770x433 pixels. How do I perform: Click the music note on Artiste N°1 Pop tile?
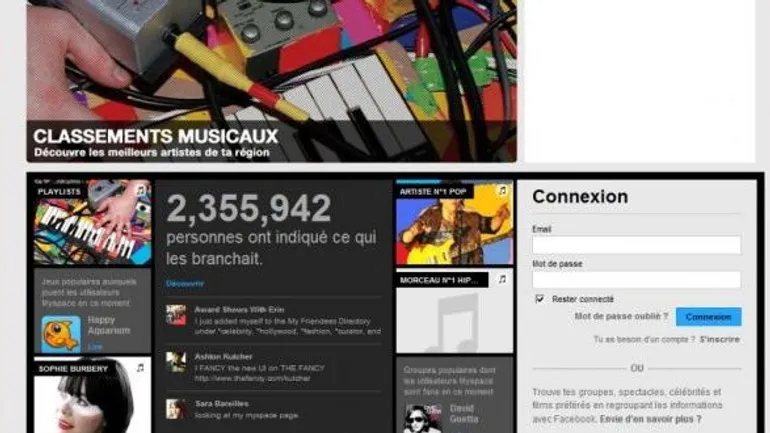click(x=502, y=190)
